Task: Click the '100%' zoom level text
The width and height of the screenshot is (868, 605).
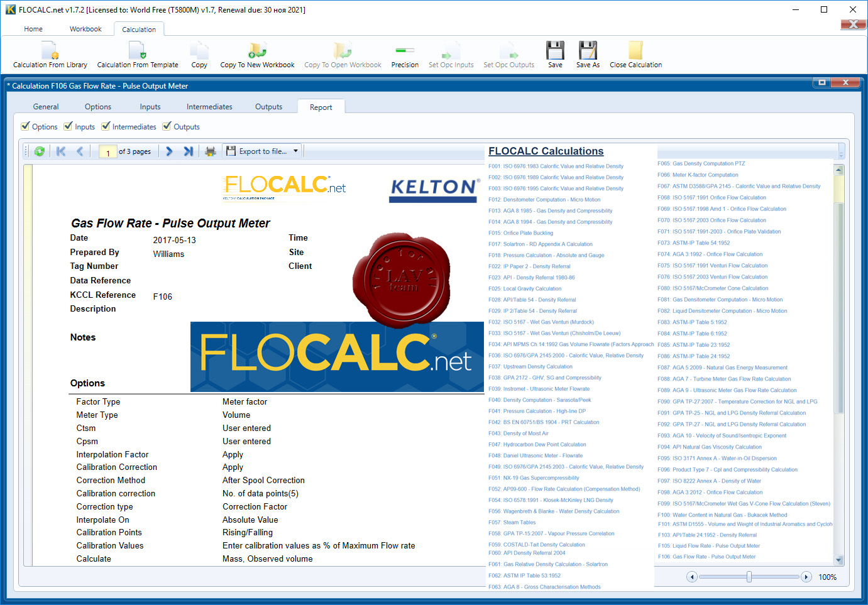Action: click(x=827, y=577)
